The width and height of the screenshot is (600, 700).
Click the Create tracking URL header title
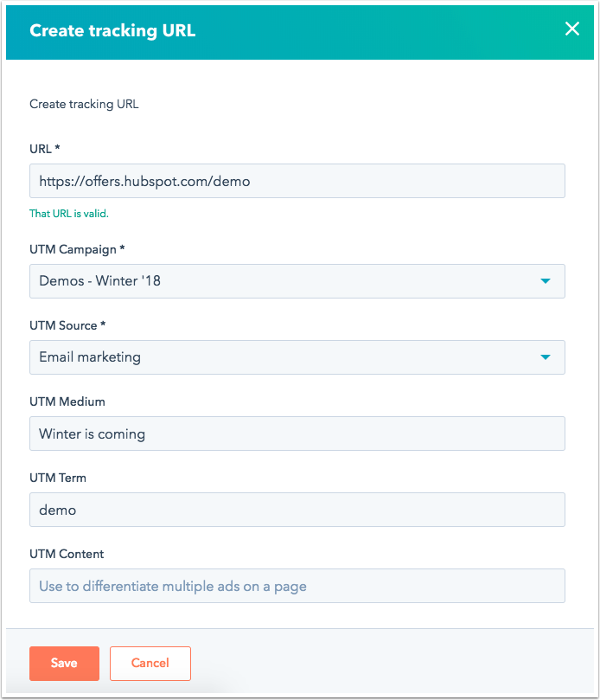pos(112,29)
